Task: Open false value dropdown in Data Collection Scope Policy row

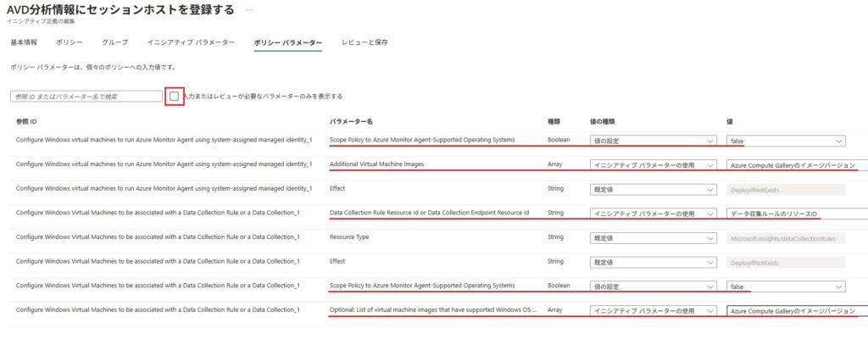Action: point(786,287)
